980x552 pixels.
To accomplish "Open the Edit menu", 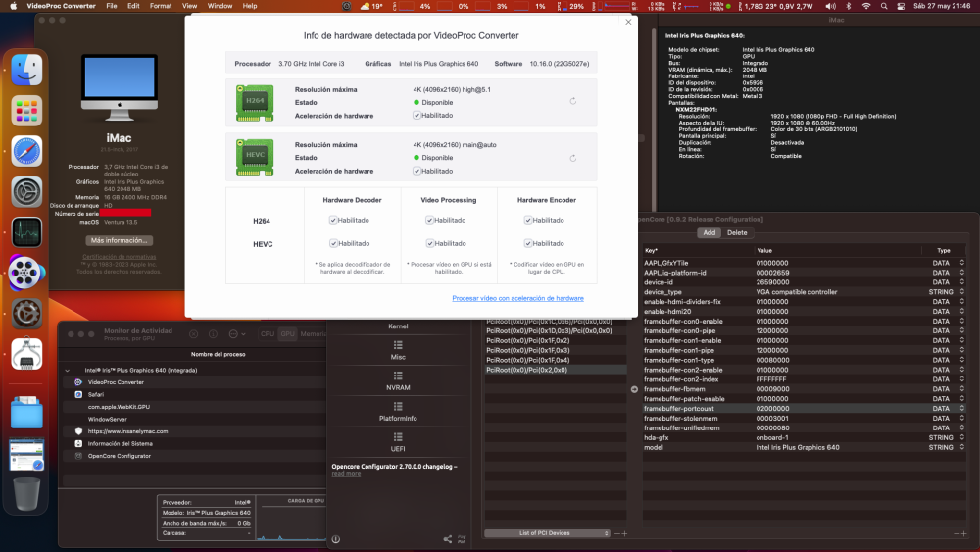I will [133, 6].
